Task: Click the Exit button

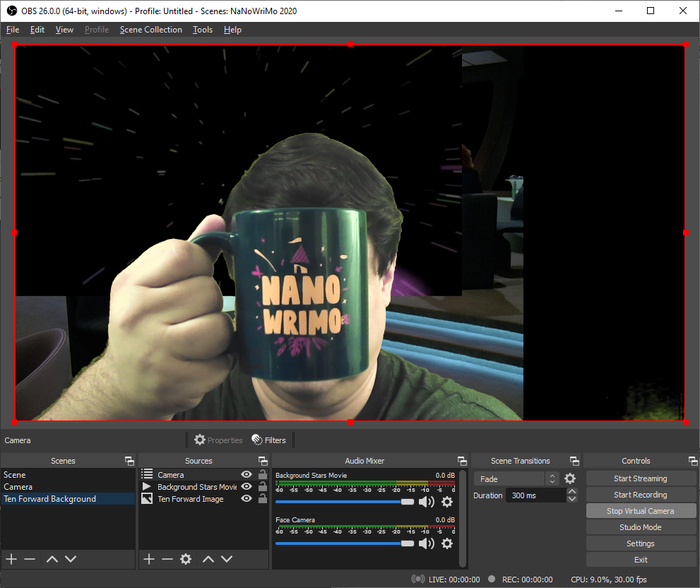Action: click(641, 560)
